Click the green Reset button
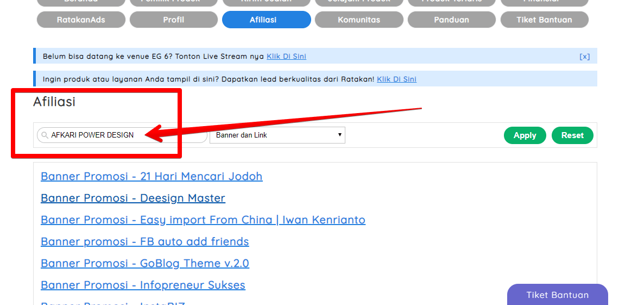 click(572, 135)
